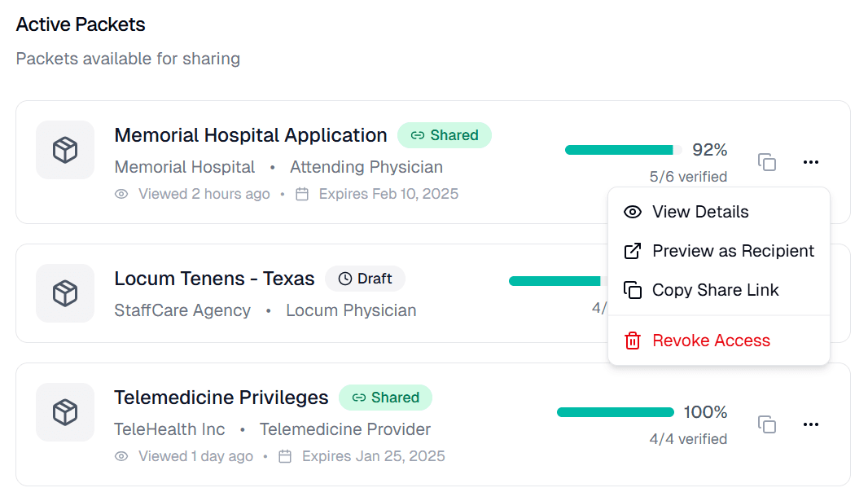Screen dimensions: 868x501
Task: Open Locum Tenens - Texas packet title
Action: tap(214, 279)
